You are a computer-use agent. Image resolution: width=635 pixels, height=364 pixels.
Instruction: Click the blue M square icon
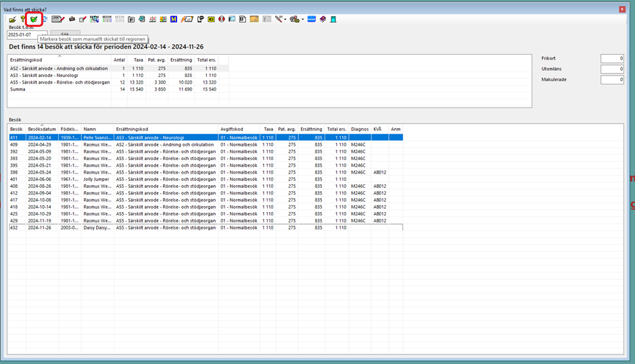click(x=174, y=19)
